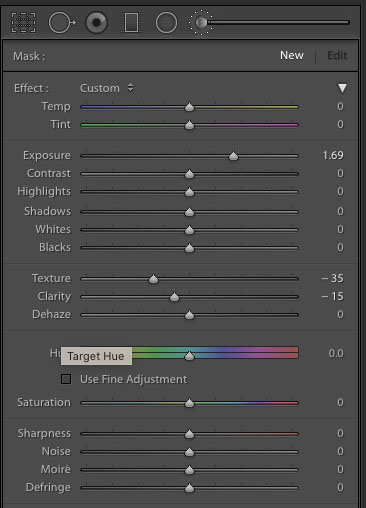The height and width of the screenshot is (508, 366).
Task: Click the Texture value -35 field
Action: (x=332, y=278)
